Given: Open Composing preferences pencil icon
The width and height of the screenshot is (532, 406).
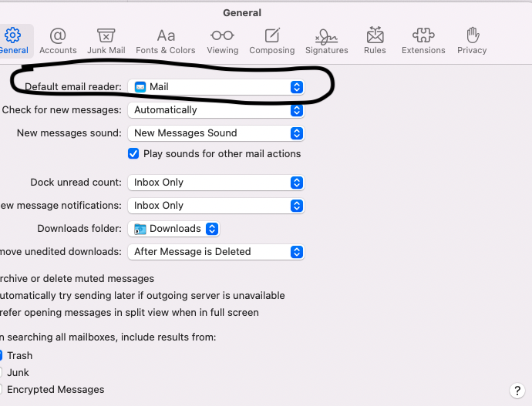Looking at the screenshot, I should [272, 35].
